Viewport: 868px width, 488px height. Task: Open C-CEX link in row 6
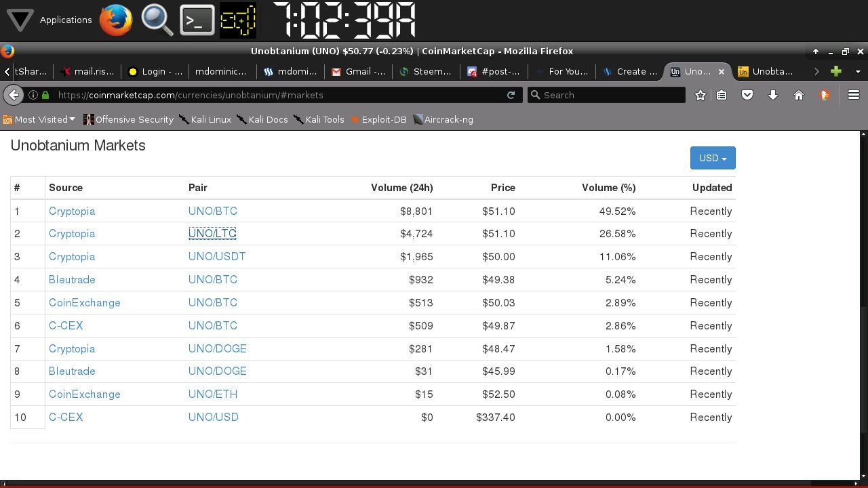pos(66,325)
